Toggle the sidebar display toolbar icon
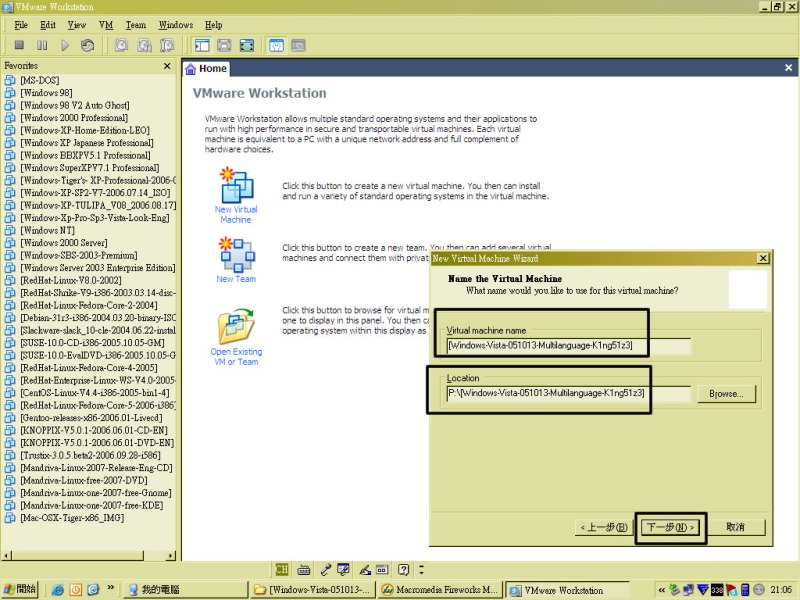 [x=202, y=45]
